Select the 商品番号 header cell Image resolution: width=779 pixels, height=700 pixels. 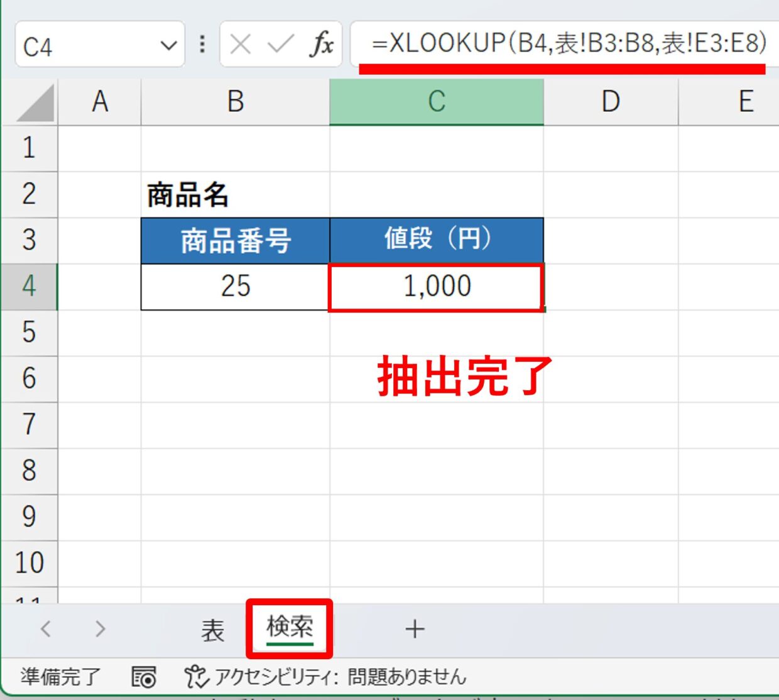pos(236,241)
